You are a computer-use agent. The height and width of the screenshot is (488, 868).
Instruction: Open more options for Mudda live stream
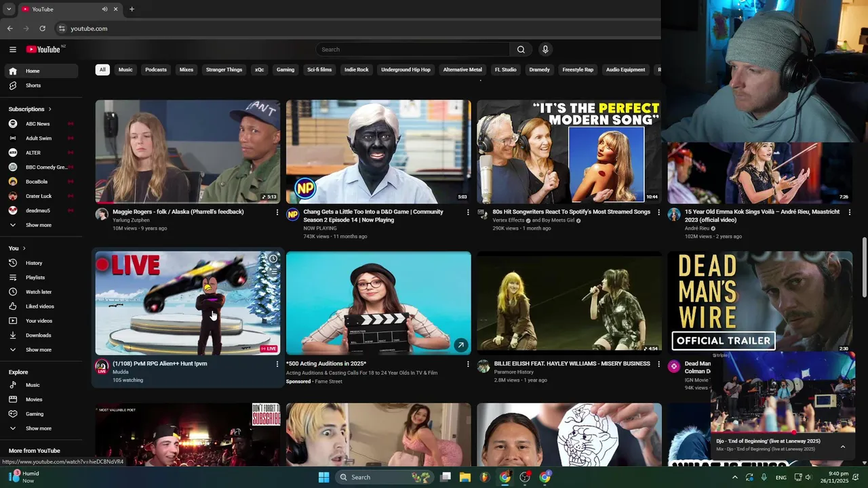click(277, 364)
